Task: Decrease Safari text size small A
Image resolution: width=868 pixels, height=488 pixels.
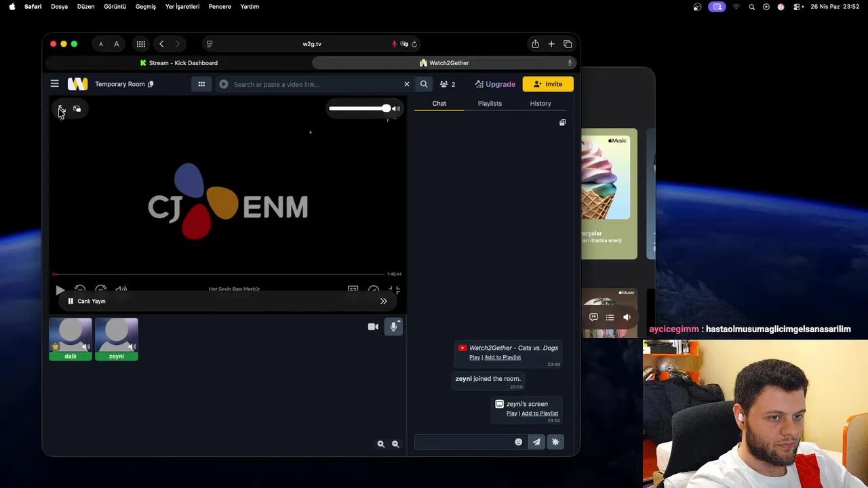Action: pyautogui.click(x=101, y=44)
